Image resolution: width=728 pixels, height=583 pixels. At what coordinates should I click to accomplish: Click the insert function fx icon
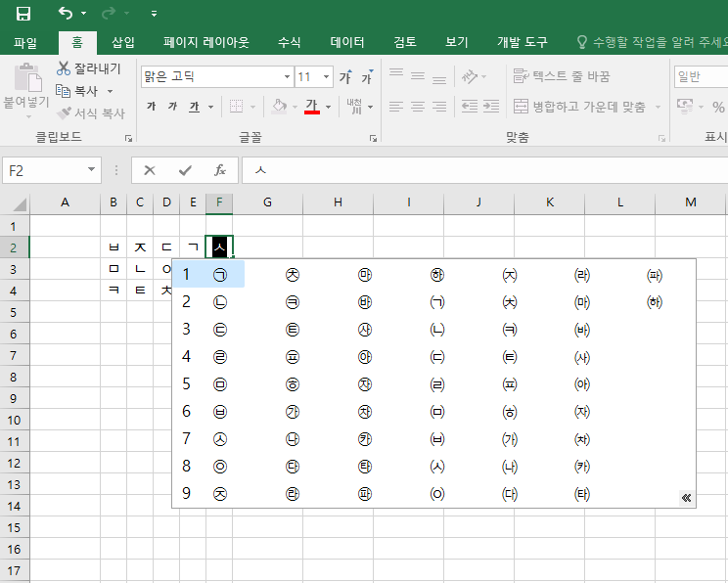pos(220,171)
